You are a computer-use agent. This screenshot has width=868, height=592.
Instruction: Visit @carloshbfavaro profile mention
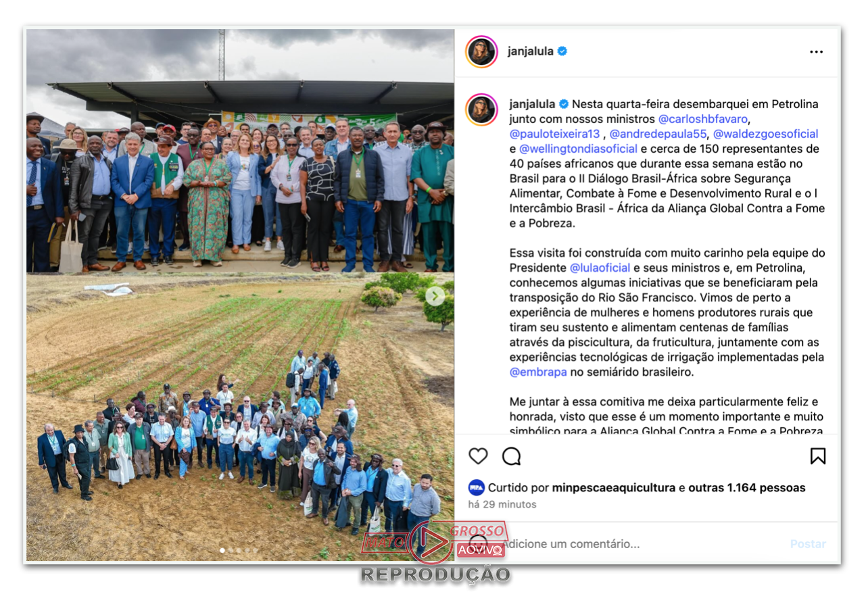click(703, 119)
